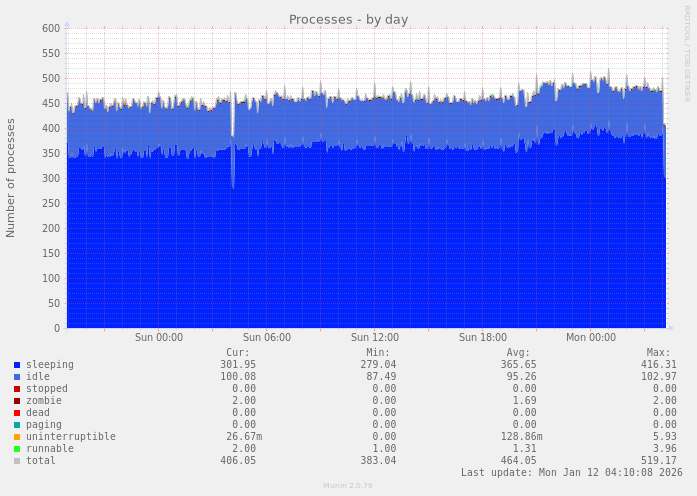697x496 pixels.
Task: Click the blue sleeping legend color swatch
Action: pyautogui.click(x=17, y=365)
